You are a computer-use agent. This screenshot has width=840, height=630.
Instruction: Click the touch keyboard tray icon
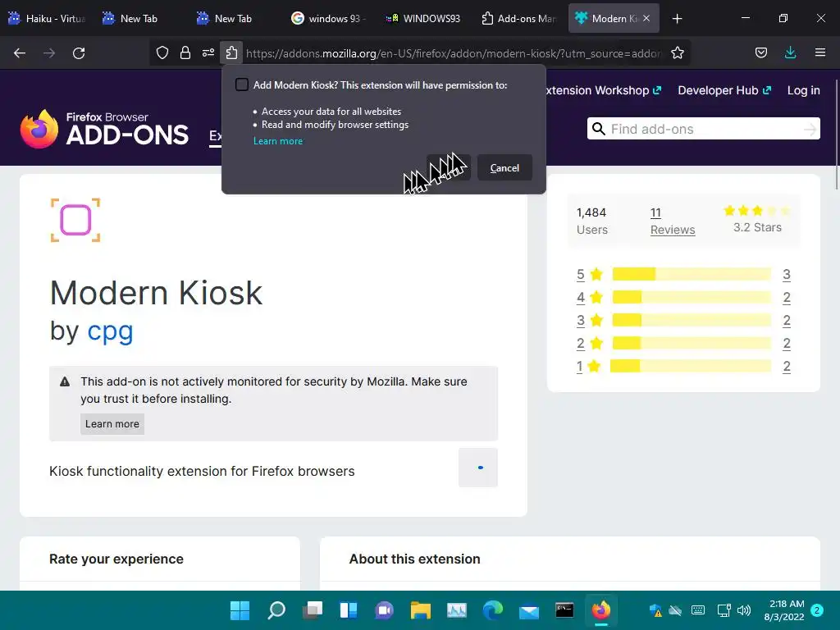pyautogui.click(x=698, y=610)
